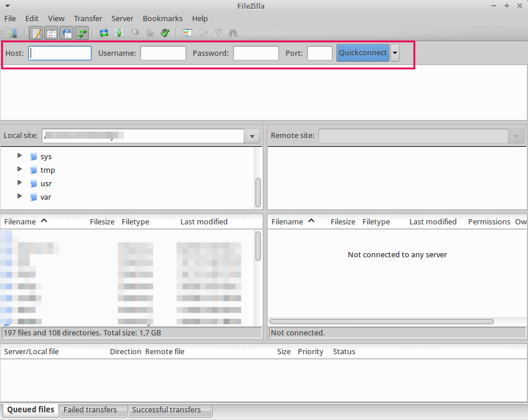Click the reconnect to last server icon
Viewport: 528px width, 420px height.
point(165,33)
